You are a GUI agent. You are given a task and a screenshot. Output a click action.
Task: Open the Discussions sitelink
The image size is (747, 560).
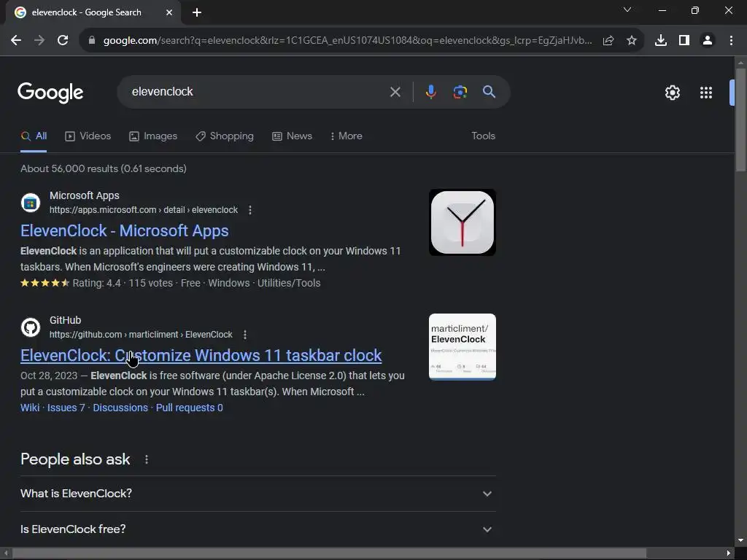pyautogui.click(x=120, y=408)
